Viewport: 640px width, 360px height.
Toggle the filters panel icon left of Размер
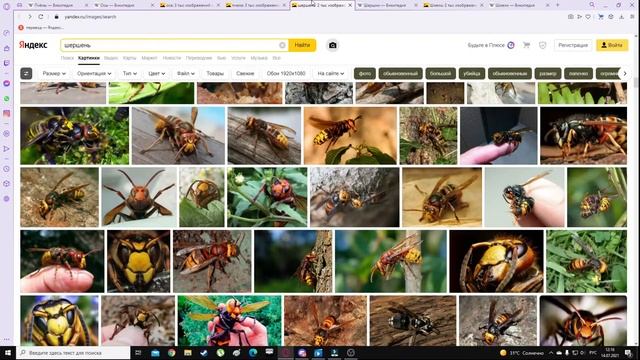[x=26, y=73]
